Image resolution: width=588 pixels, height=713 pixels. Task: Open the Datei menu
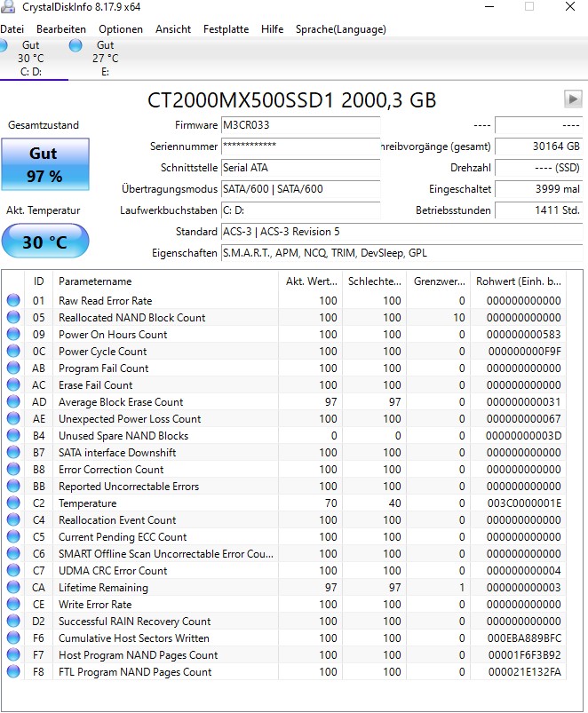point(12,29)
